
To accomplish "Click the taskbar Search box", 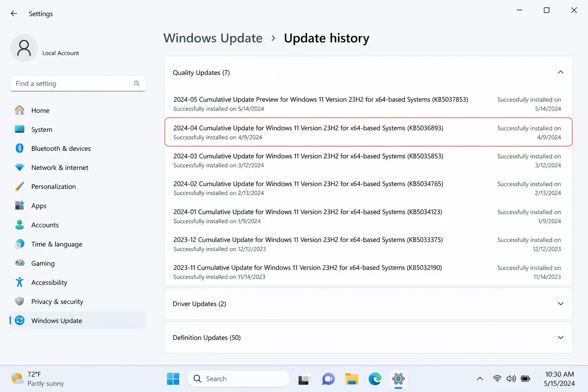I will click(x=238, y=379).
